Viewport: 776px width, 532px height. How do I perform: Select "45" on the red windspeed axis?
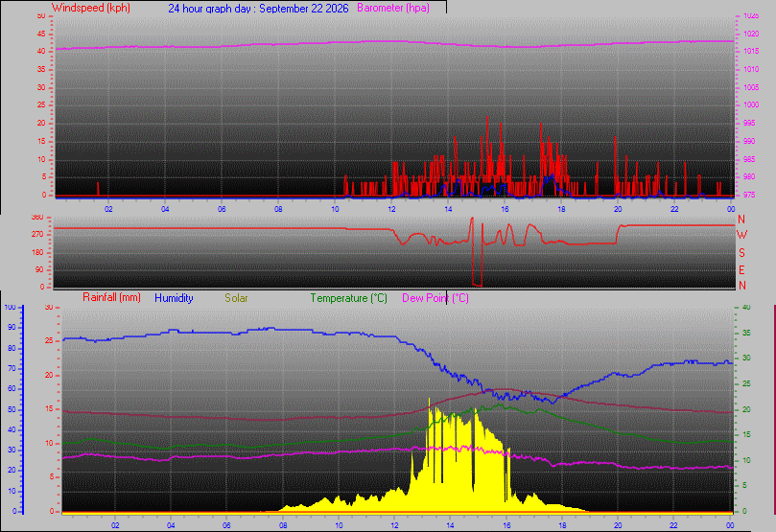[x=41, y=35]
